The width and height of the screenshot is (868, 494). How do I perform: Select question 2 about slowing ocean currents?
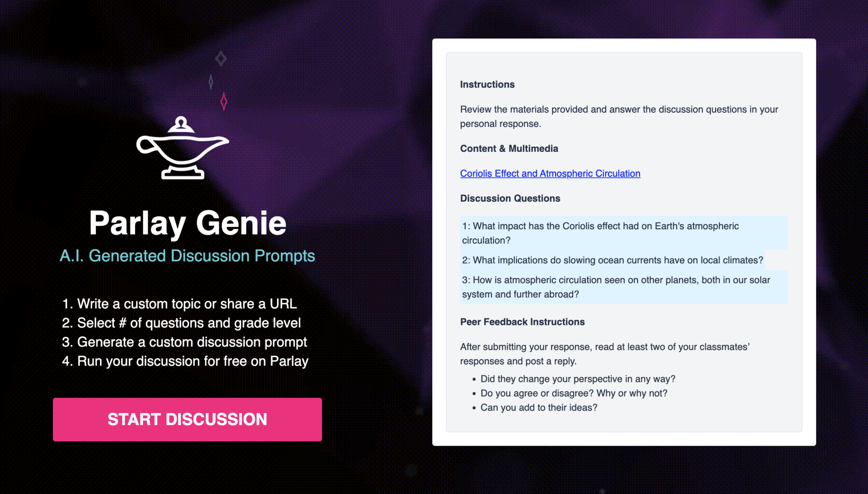[x=612, y=260]
